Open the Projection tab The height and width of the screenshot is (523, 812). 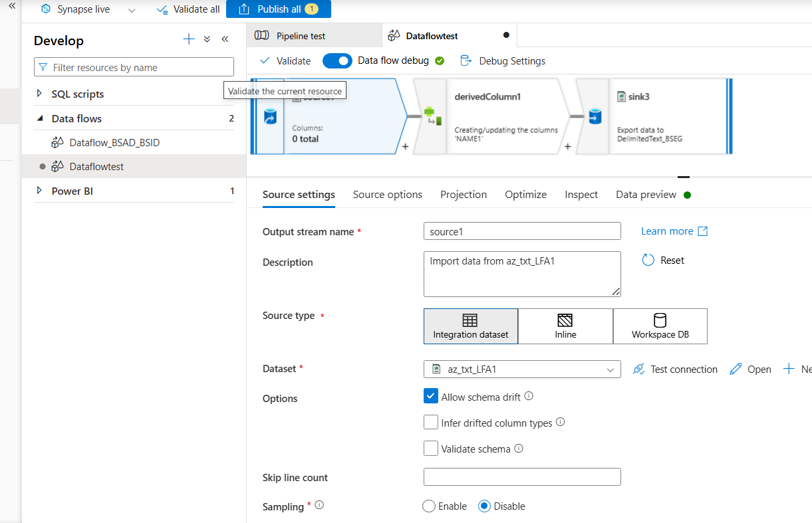coord(464,195)
